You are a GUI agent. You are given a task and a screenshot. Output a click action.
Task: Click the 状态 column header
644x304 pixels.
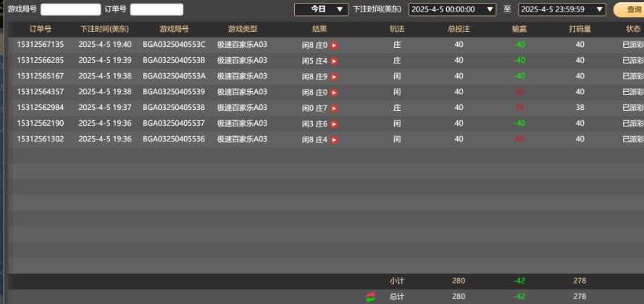(633, 29)
